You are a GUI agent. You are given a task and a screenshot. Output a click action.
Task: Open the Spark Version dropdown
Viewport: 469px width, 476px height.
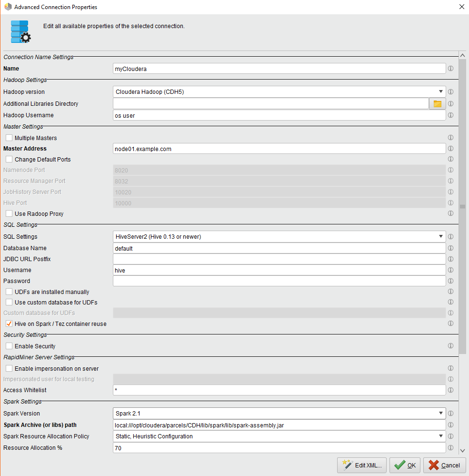tap(279, 414)
